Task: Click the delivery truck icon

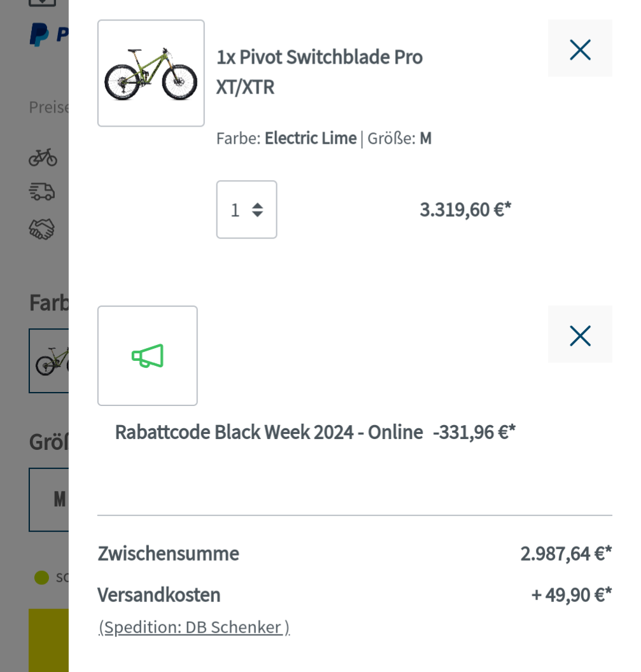Action: tap(43, 191)
